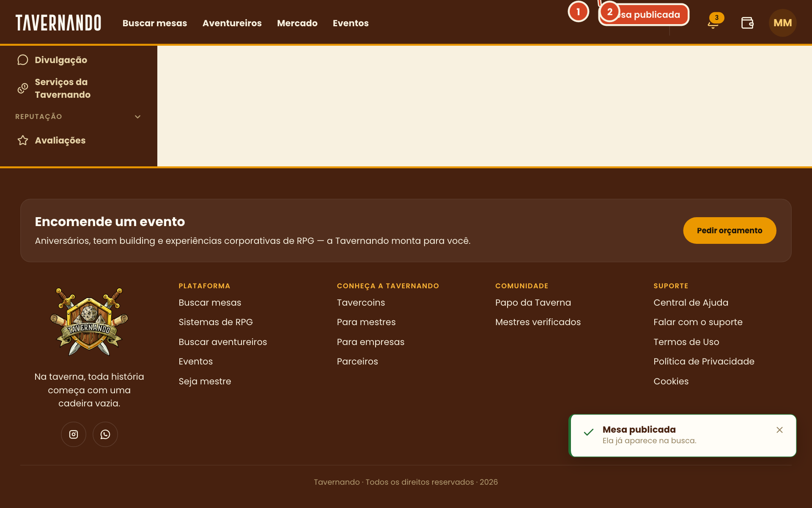Viewport: 812px width, 508px height.
Task: Open footer link Papo da Taverna
Action: point(533,303)
